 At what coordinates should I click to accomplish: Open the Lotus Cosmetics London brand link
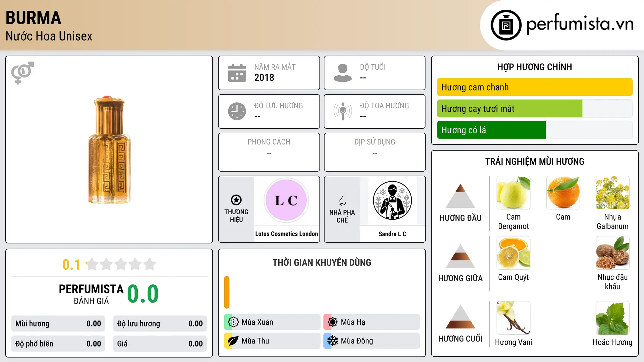(x=286, y=234)
